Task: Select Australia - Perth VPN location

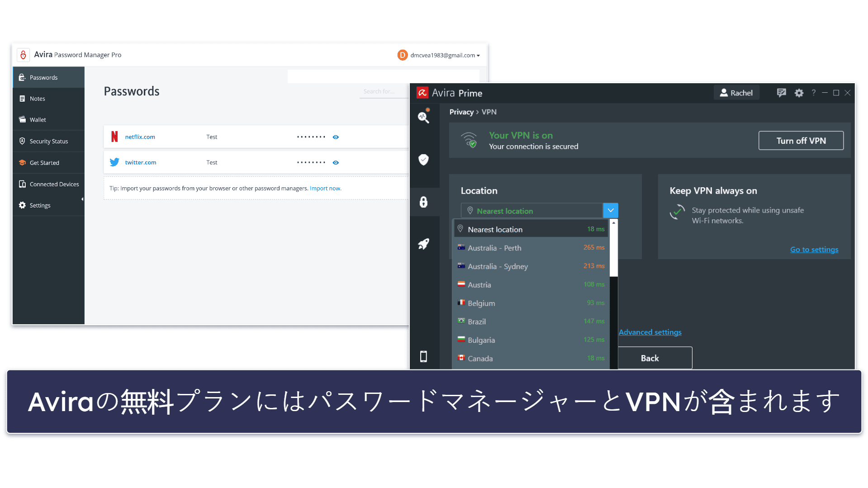Action: tap(531, 248)
